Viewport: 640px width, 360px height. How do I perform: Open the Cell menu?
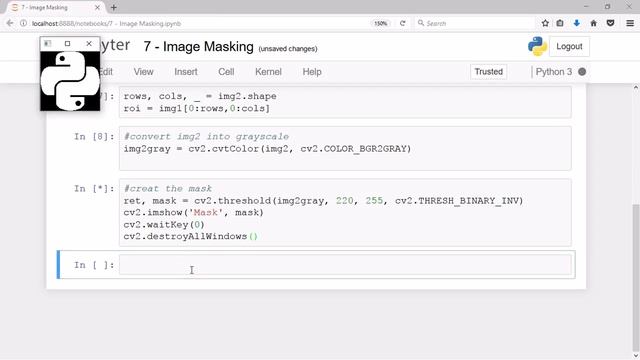pos(226,72)
